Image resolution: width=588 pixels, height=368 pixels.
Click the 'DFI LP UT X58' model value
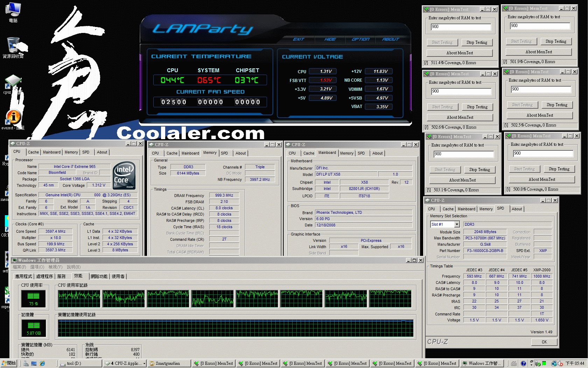coord(346,175)
